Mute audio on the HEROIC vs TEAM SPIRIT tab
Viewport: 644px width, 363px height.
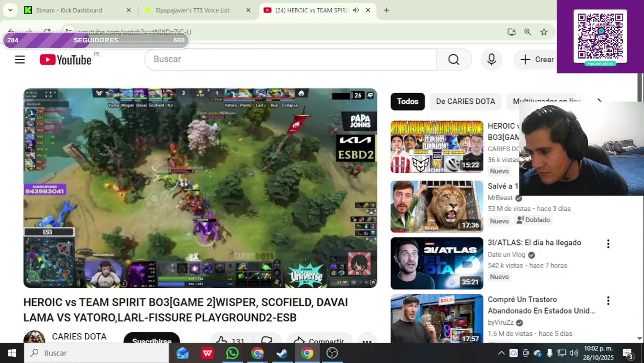pyautogui.click(x=356, y=10)
